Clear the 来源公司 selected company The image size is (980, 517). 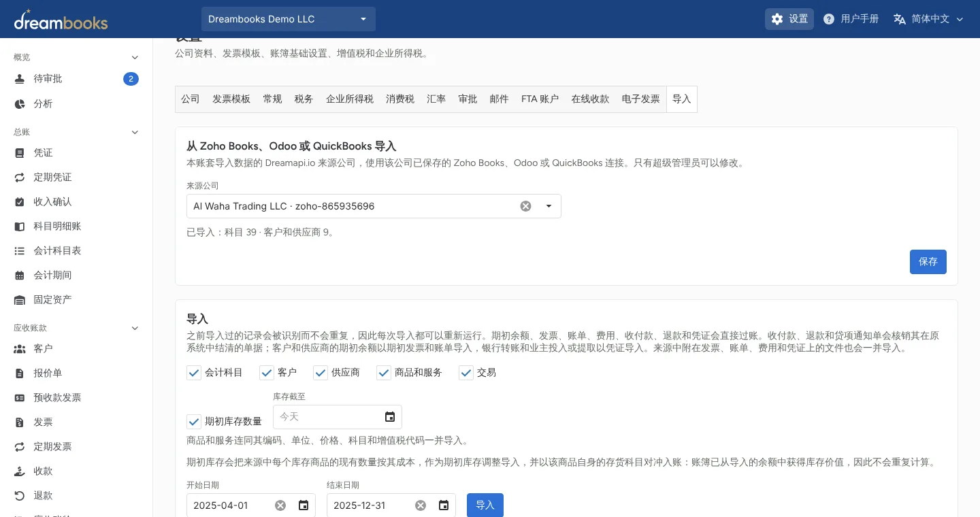click(x=525, y=206)
